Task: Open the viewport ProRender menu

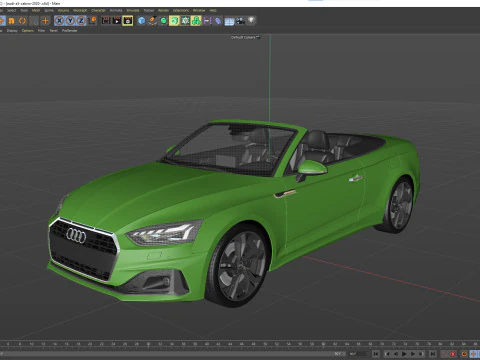Action: [70, 31]
